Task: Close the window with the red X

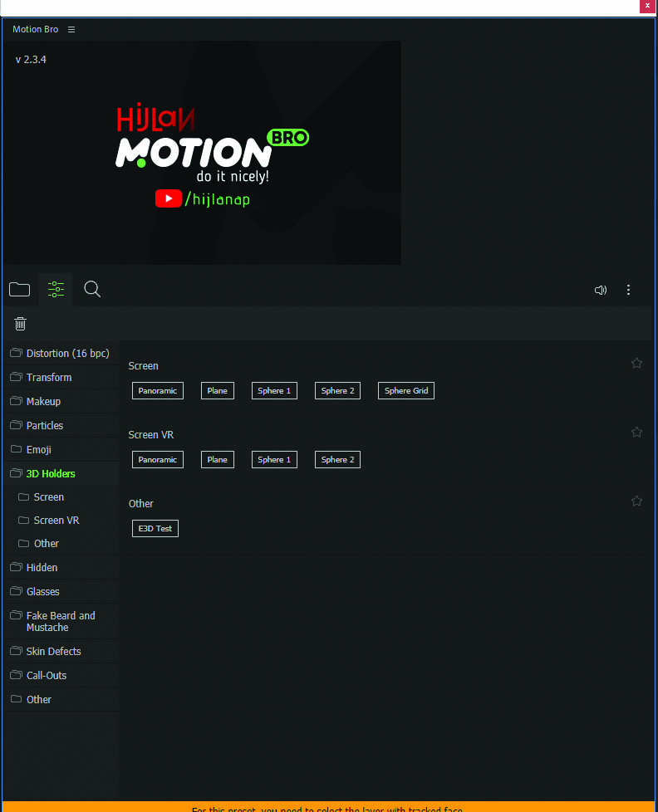Action: (647, 6)
